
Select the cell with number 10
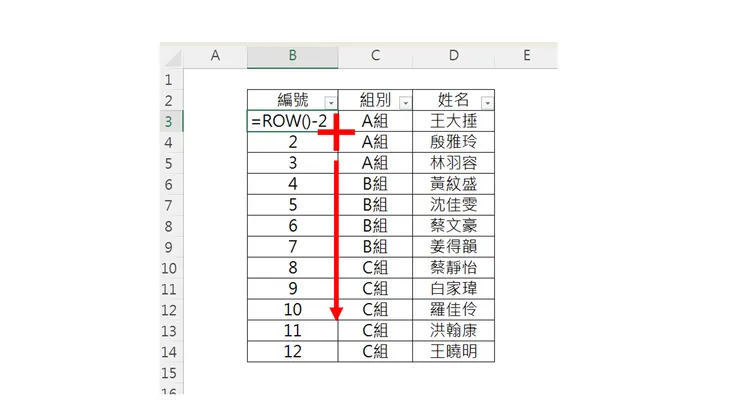click(293, 309)
